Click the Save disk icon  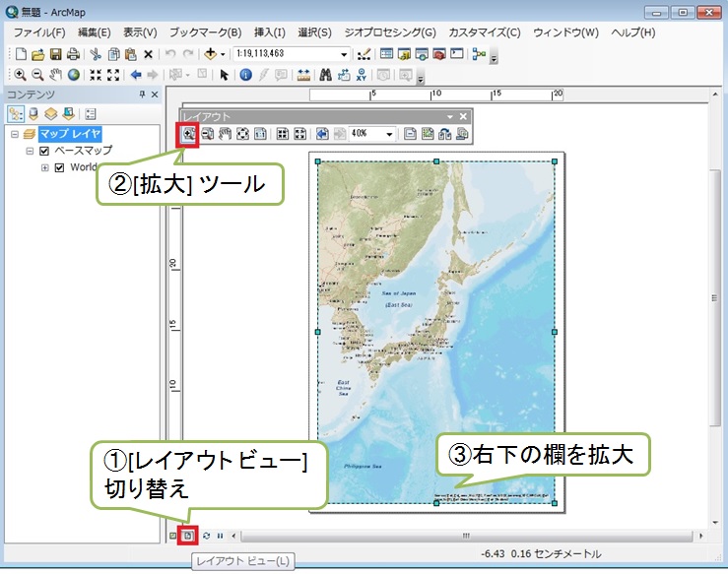(56, 53)
